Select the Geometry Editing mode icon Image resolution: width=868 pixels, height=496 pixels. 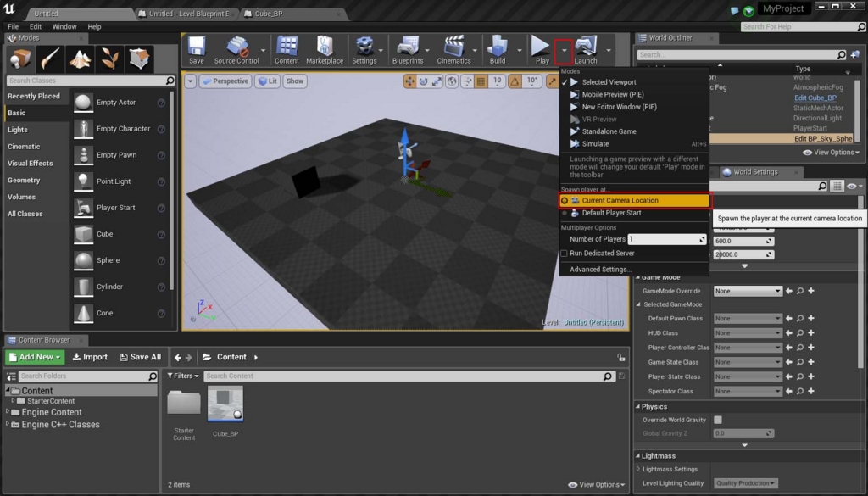139,59
